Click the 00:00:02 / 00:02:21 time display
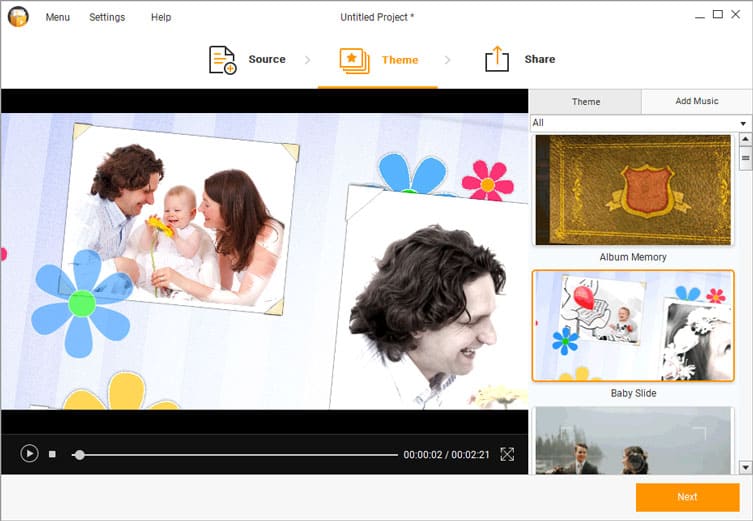This screenshot has height=521, width=753. [446, 455]
